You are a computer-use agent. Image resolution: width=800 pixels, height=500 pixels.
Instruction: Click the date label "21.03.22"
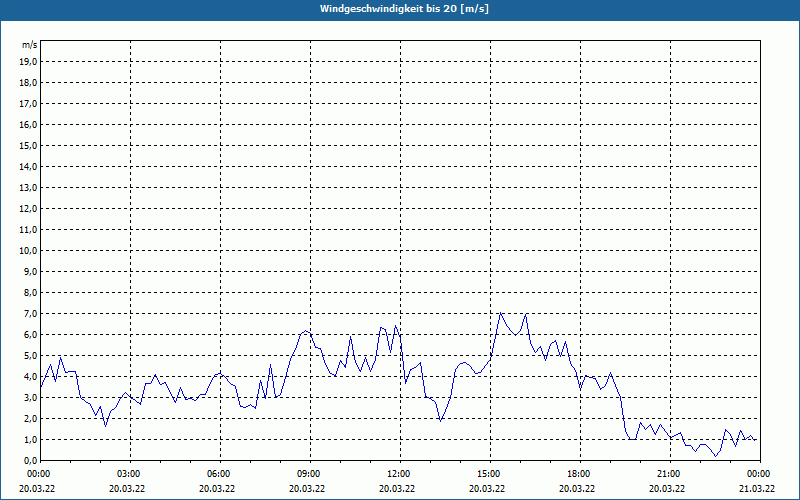[x=757, y=489]
